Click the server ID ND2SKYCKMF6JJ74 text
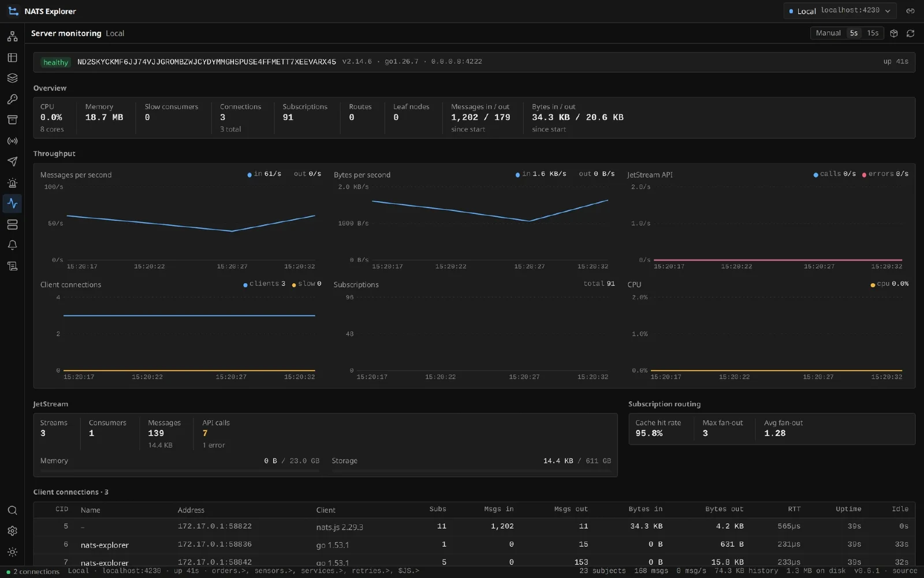 [207, 62]
